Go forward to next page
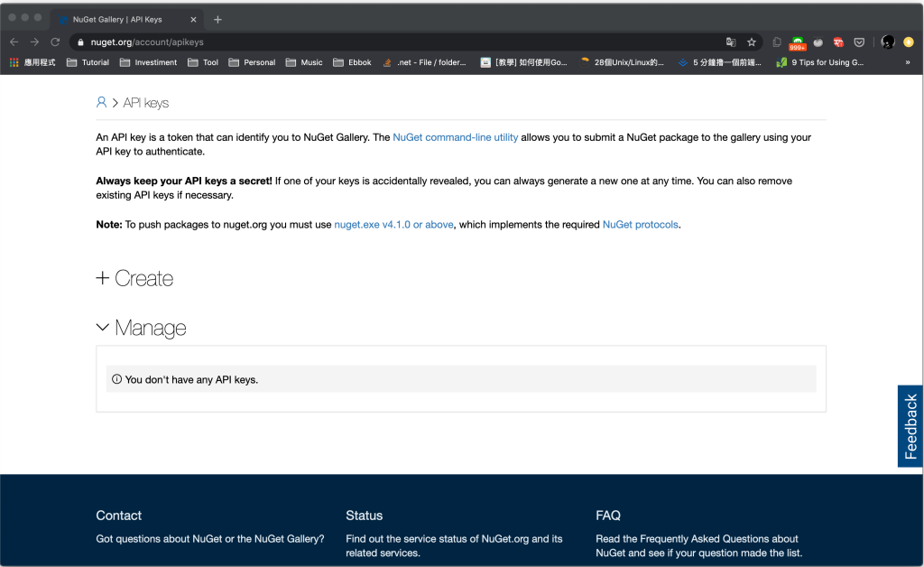 click(35, 42)
